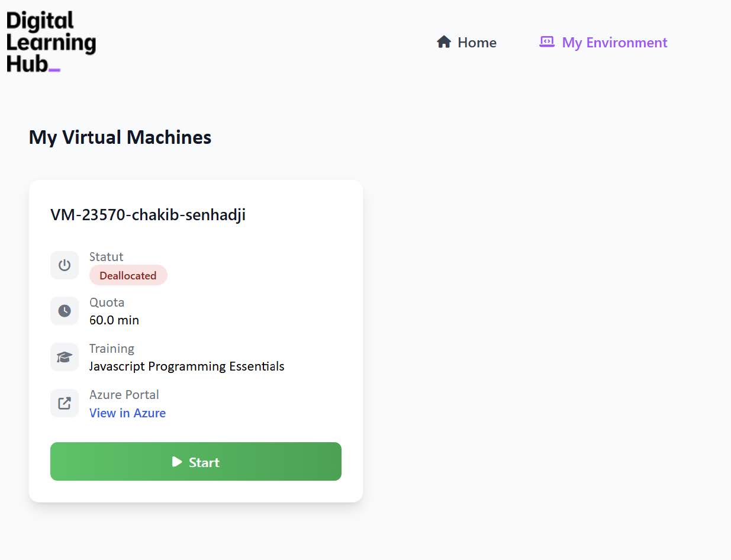This screenshot has height=560, width=731.
Task: Click the power icon next to Statut
Action: tap(65, 265)
